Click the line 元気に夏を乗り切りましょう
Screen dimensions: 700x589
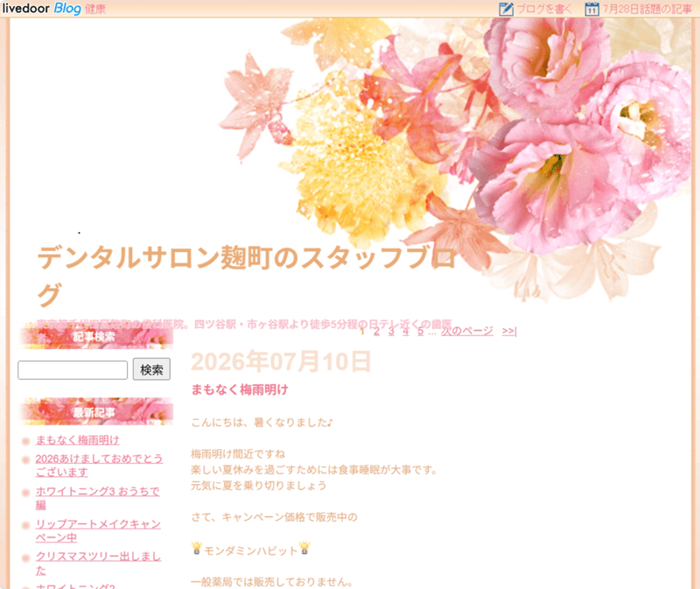click(258, 486)
